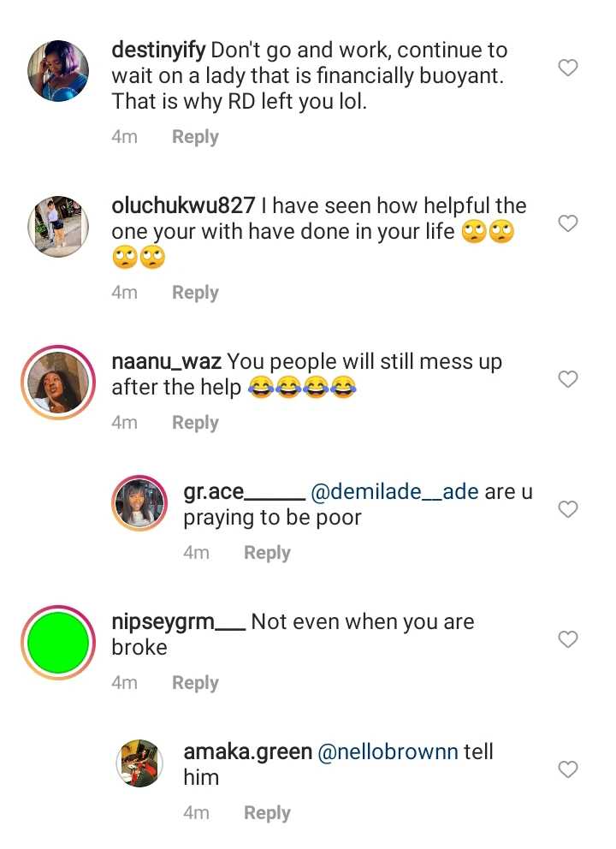Like naanu_waz's comment with the heart icon
The width and height of the screenshot is (616, 849).
567,379
